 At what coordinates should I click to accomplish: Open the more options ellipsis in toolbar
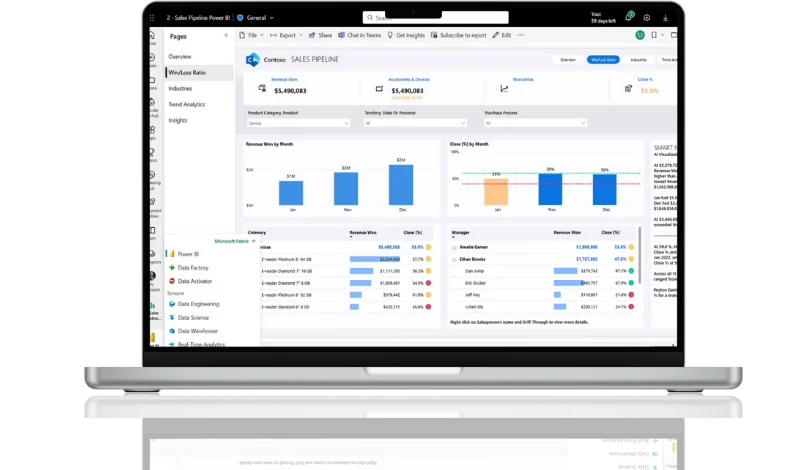[521, 35]
